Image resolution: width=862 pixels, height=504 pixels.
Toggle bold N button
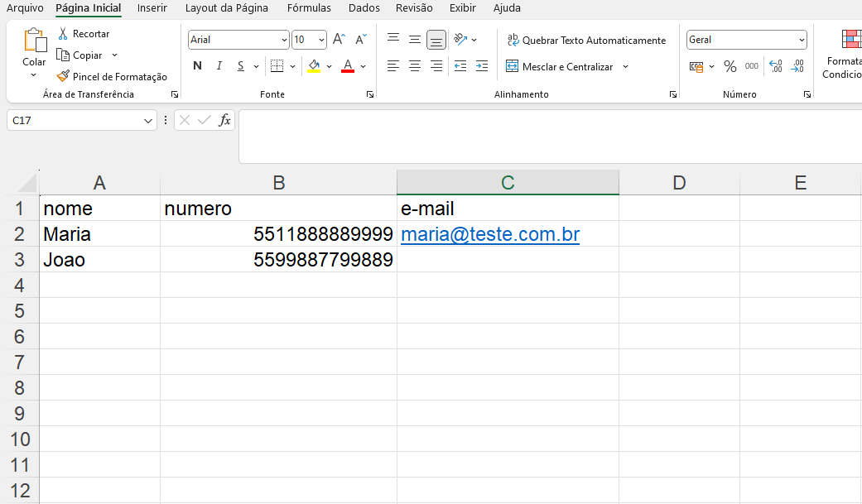197,66
